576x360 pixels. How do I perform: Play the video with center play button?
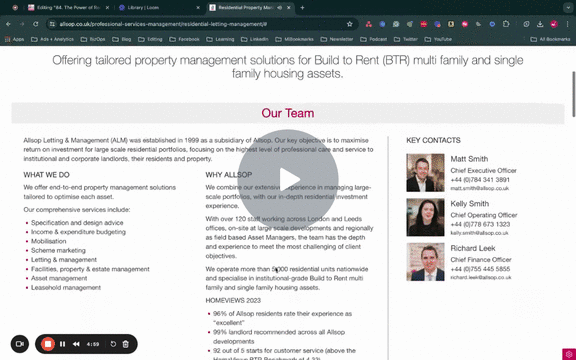tap(288, 180)
